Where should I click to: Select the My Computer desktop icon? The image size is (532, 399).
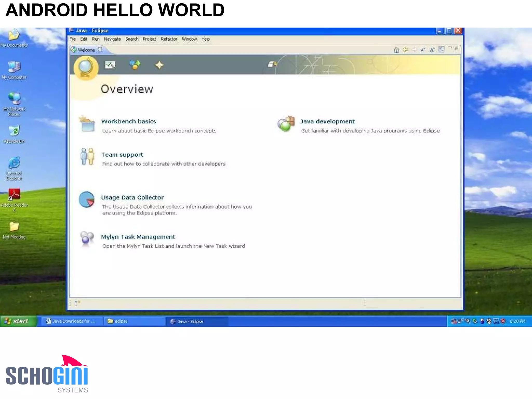(14, 70)
